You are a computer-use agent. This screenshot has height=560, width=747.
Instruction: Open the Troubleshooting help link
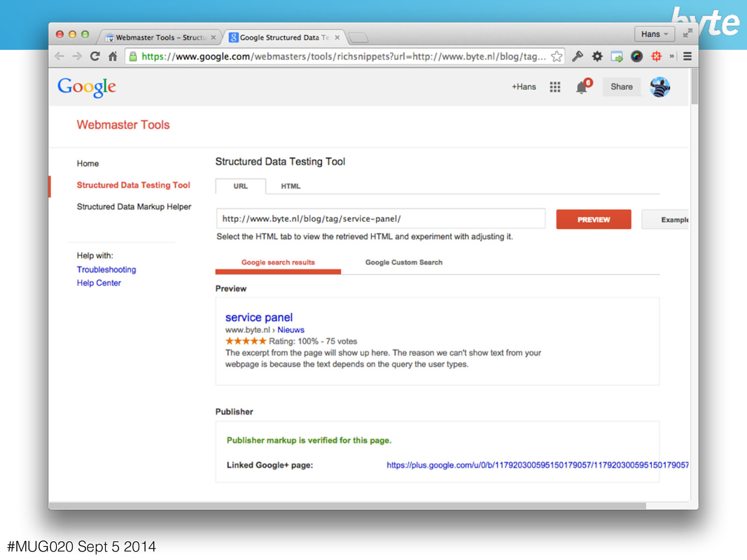(106, 270)
